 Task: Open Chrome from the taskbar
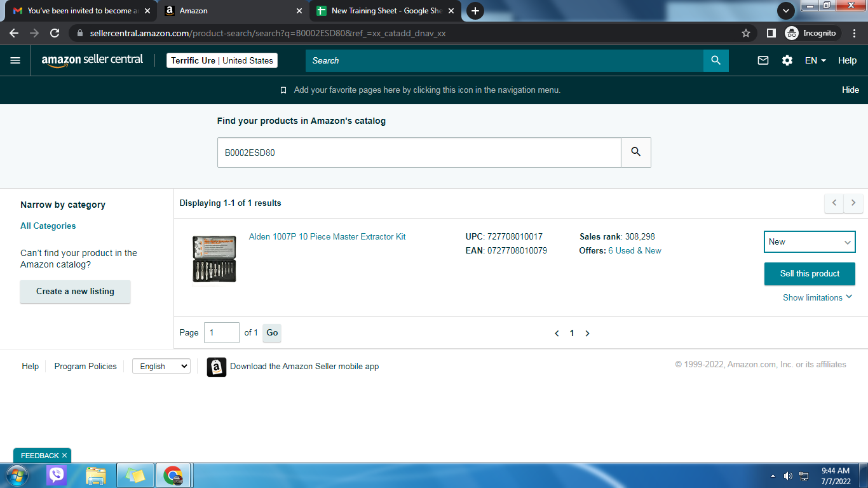coord(173,475)
